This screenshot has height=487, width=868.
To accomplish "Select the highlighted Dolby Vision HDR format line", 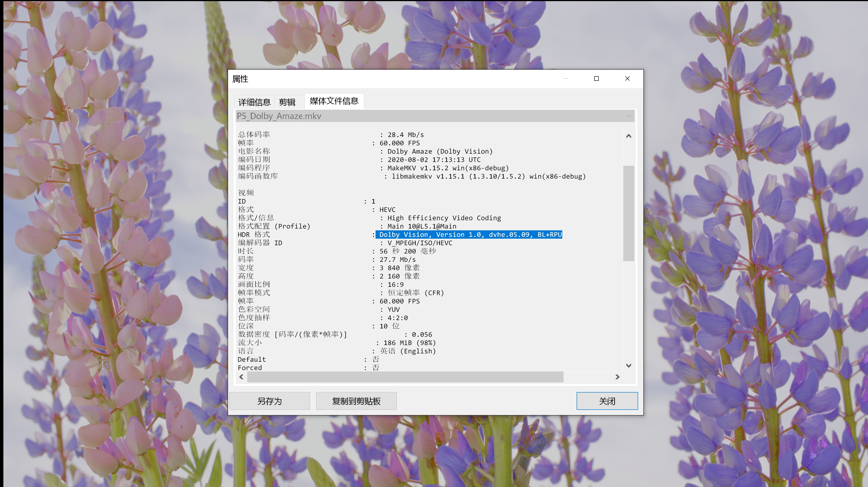I will (x=469, y=235).
